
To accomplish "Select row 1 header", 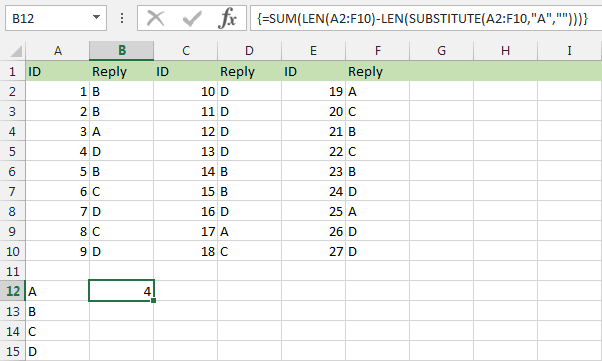I will coord(13,71).
